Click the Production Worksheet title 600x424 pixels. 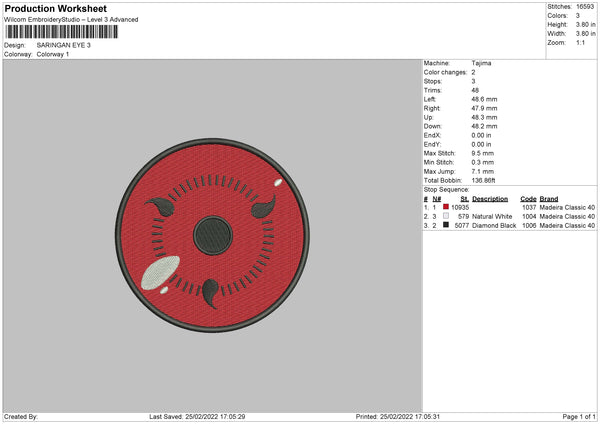tap(55, 8)
